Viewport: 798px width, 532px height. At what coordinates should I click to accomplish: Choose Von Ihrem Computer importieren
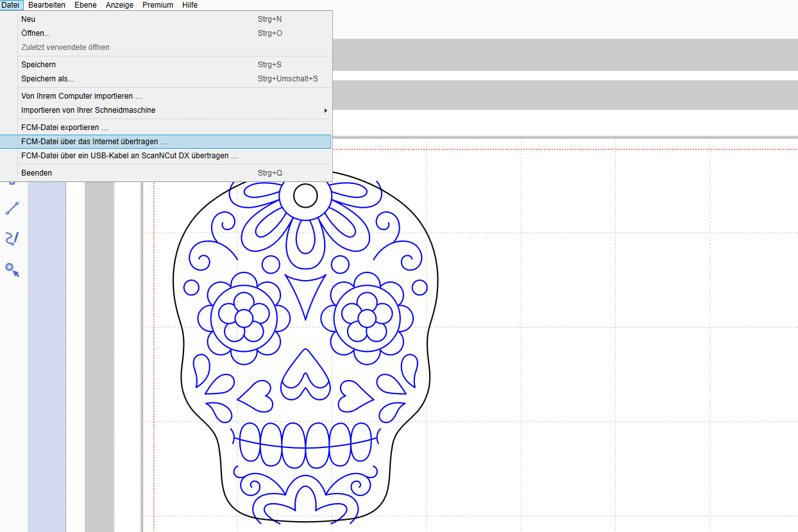(81, 96)
